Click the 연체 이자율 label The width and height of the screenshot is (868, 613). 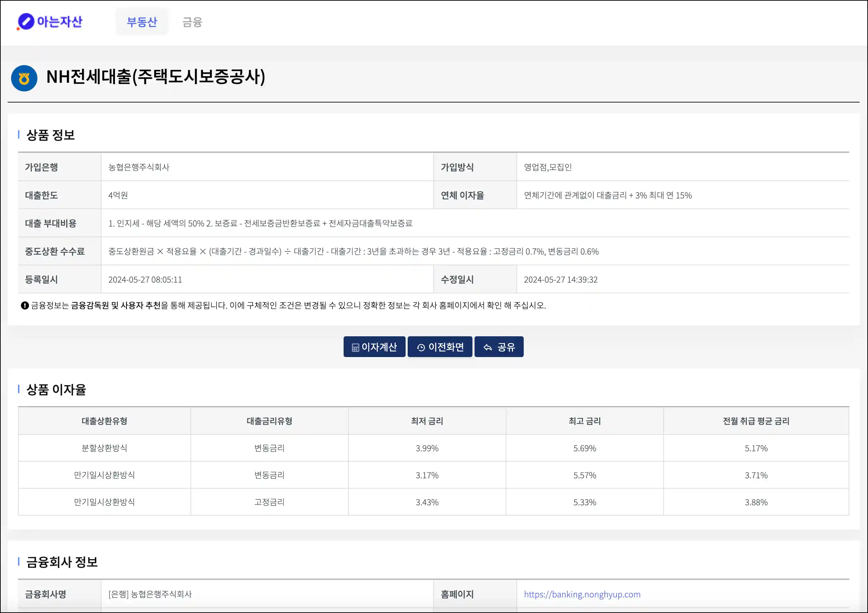coord(462,195)
